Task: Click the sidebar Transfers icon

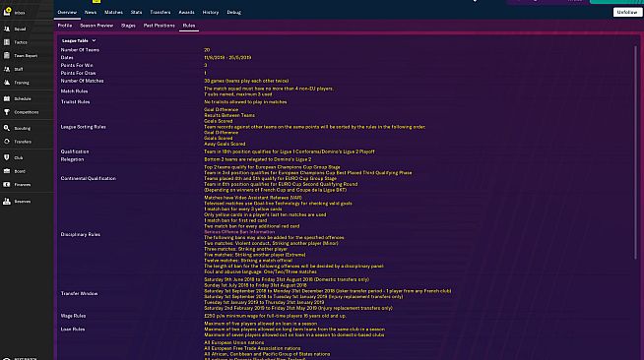Action: [7, 142]
